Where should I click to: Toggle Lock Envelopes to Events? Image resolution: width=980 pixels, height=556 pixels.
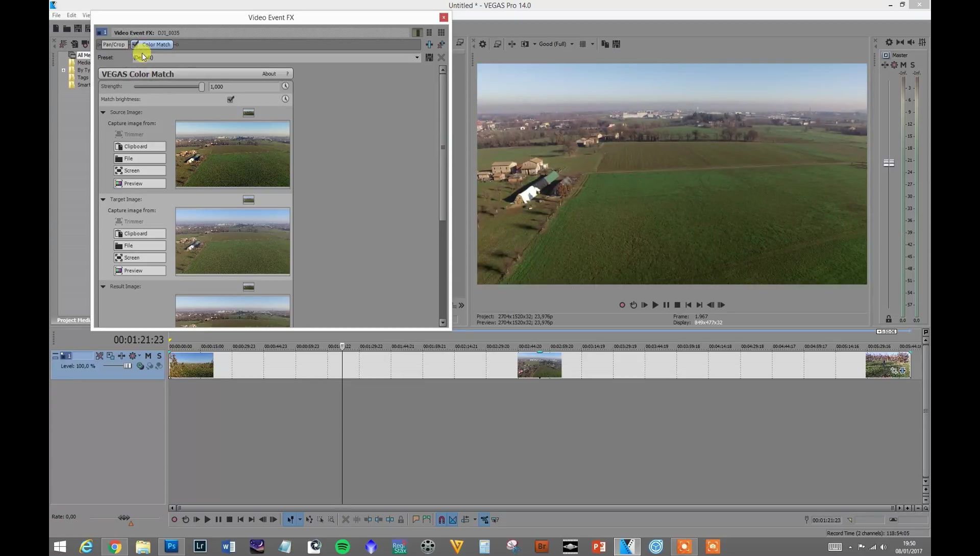click(x=484, y=520)
